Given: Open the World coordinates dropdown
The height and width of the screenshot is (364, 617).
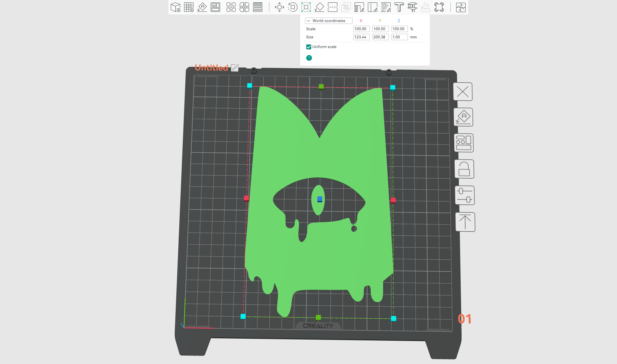Looking at the screenshot, I should [329, 21].
